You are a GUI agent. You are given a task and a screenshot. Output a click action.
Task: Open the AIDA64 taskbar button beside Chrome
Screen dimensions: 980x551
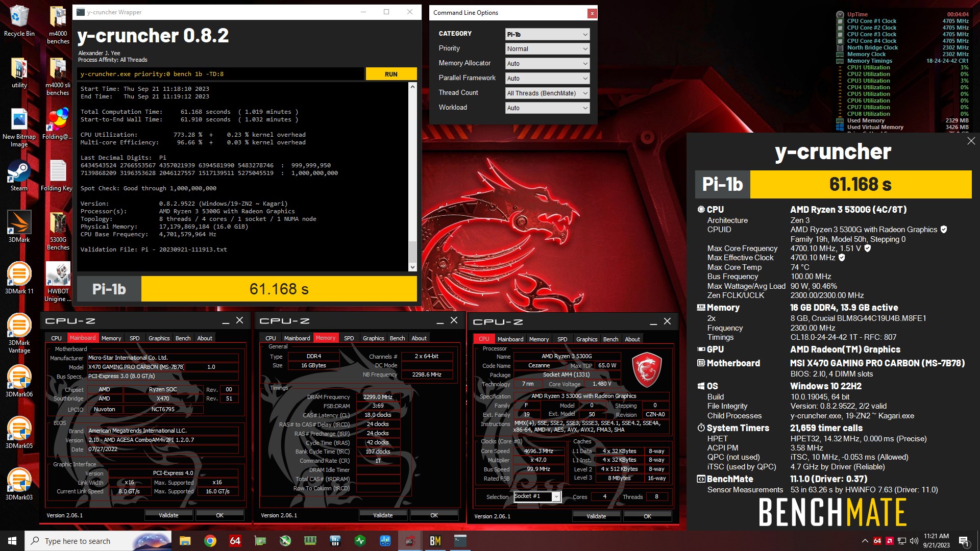click(x=235, y=541)
